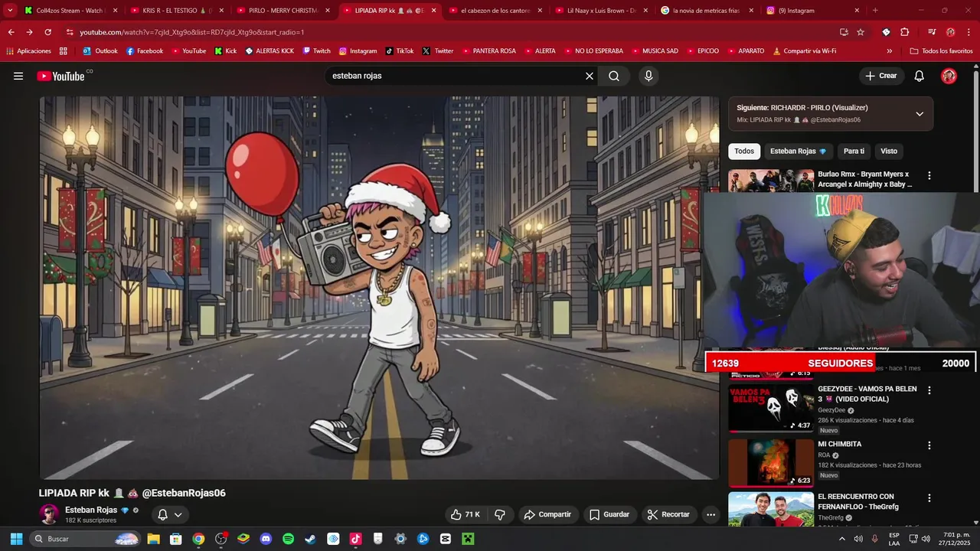Screen dimensions: 980x551
Task: Switch to the KRIS R - EL TESTIGO tab
Action: [x=178, y=11]
